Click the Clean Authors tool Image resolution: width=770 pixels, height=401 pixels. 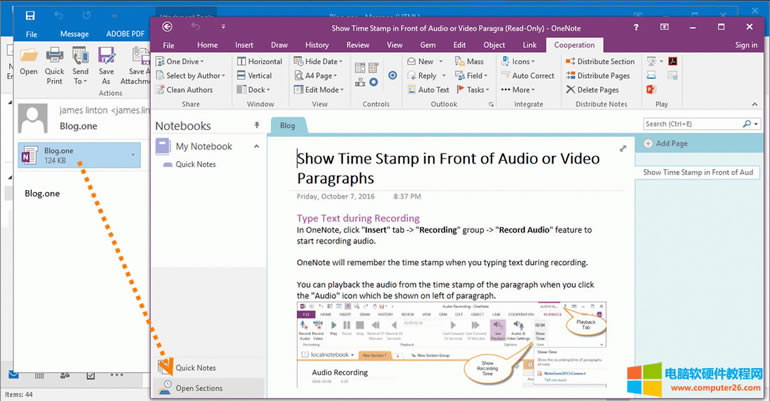tap(188, 90)
